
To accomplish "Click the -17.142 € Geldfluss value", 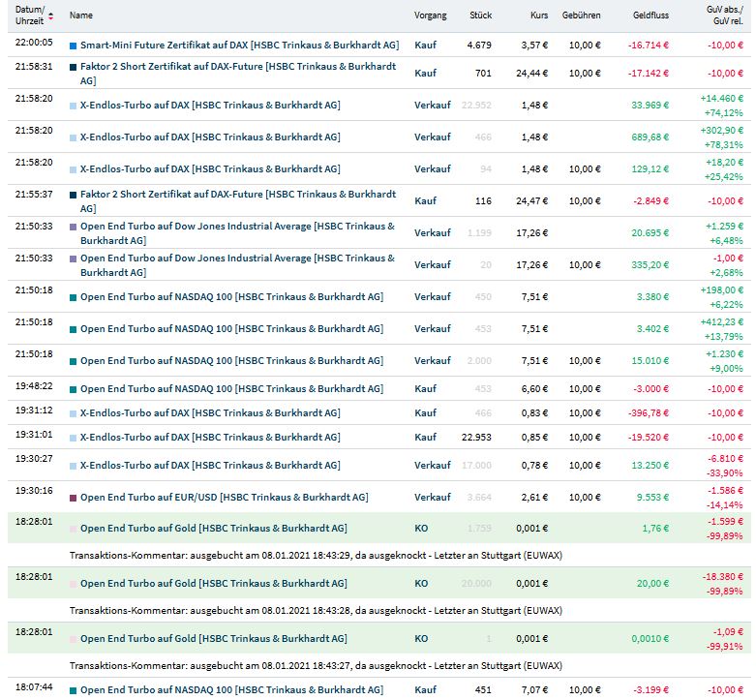I will (x=648, y=74).
